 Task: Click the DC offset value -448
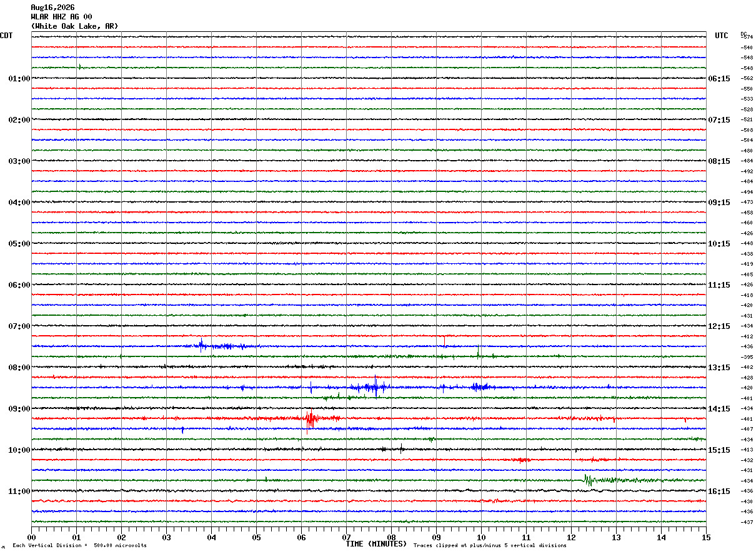(747, 244)
